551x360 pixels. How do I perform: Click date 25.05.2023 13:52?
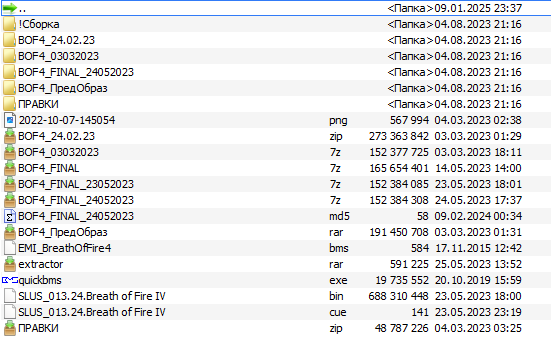tap(478, 264)
